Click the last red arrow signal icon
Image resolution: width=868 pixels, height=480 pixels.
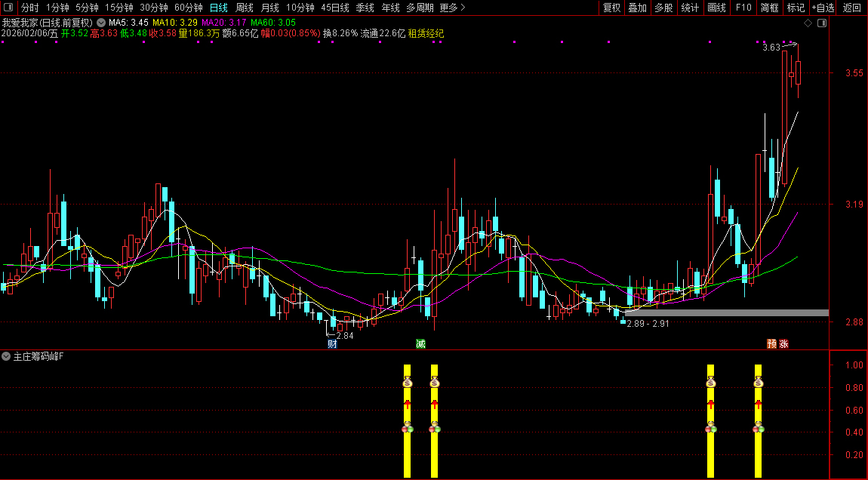(759, 405)
